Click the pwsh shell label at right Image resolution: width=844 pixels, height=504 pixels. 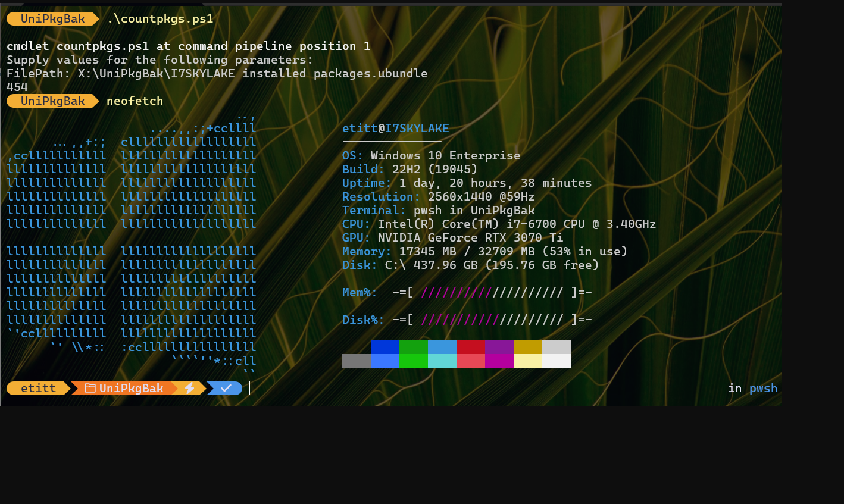(x=763, y=389)
